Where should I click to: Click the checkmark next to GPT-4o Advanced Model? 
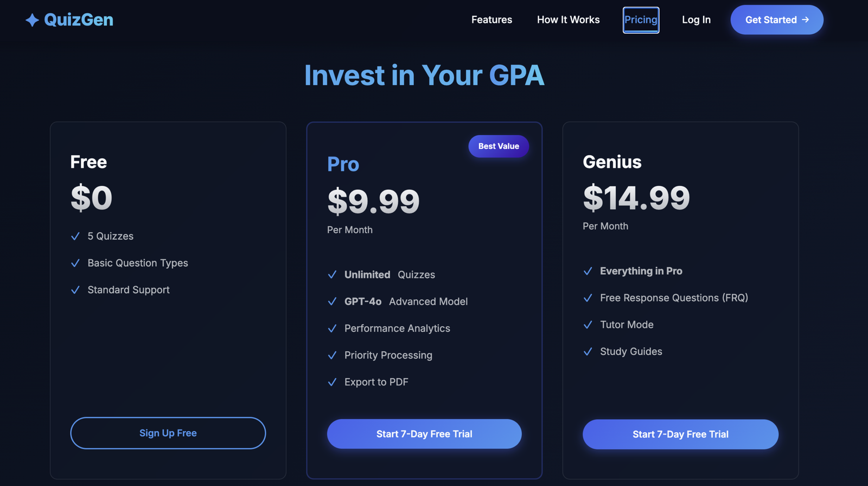(x=332, y=301)
